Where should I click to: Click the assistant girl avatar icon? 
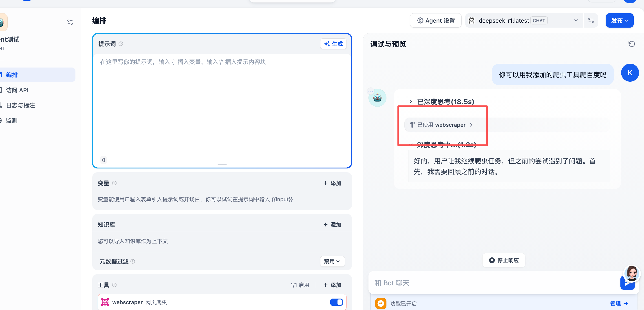coord(631,273)
